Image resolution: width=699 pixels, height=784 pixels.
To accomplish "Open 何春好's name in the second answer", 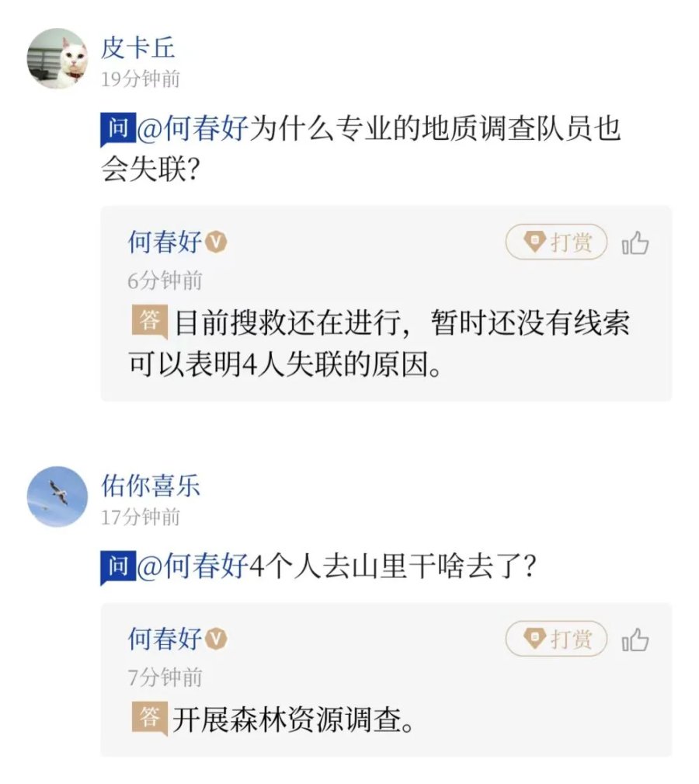I will point(165,639).
